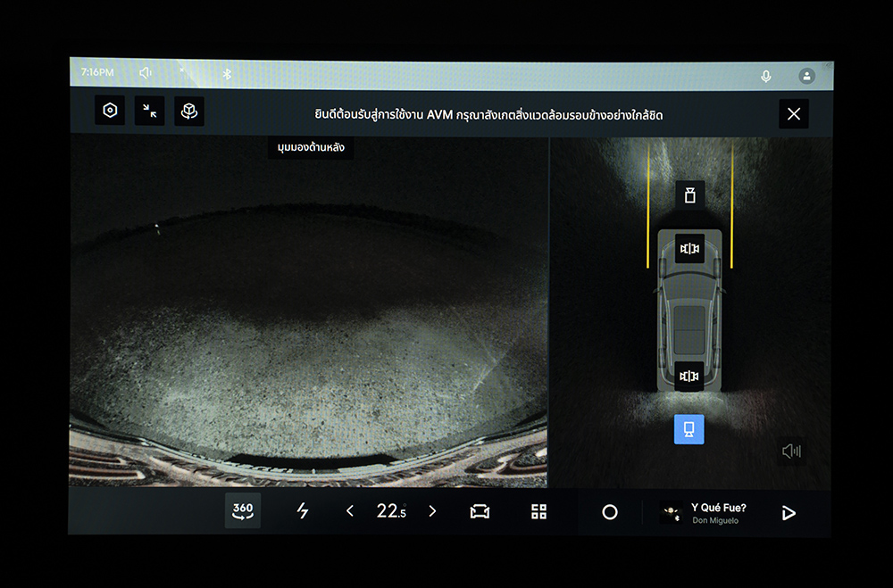Open the song title Y Qué Fue?
This screenshot has width=893, height=588.
[719, 508]
